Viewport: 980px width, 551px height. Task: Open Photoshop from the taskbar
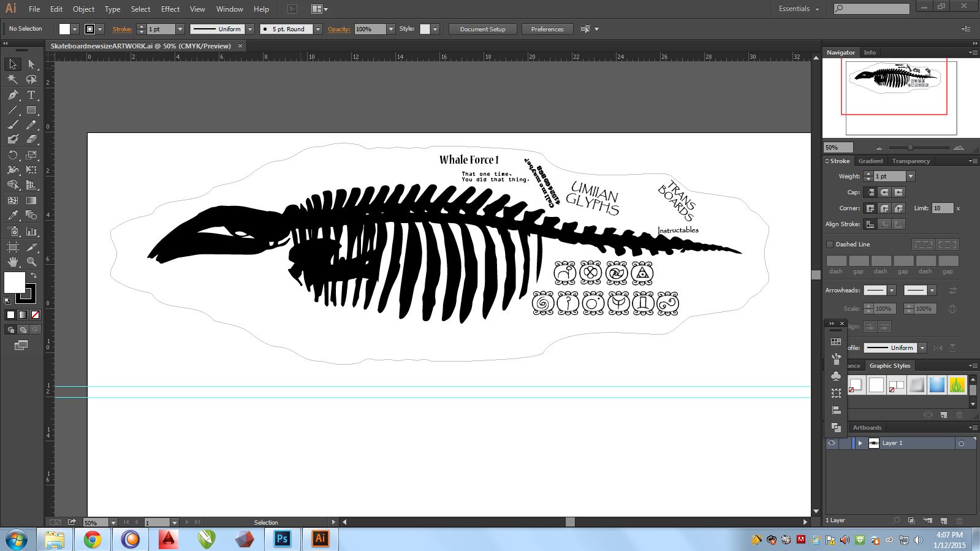pyautogui.click(x=282, y=539)
